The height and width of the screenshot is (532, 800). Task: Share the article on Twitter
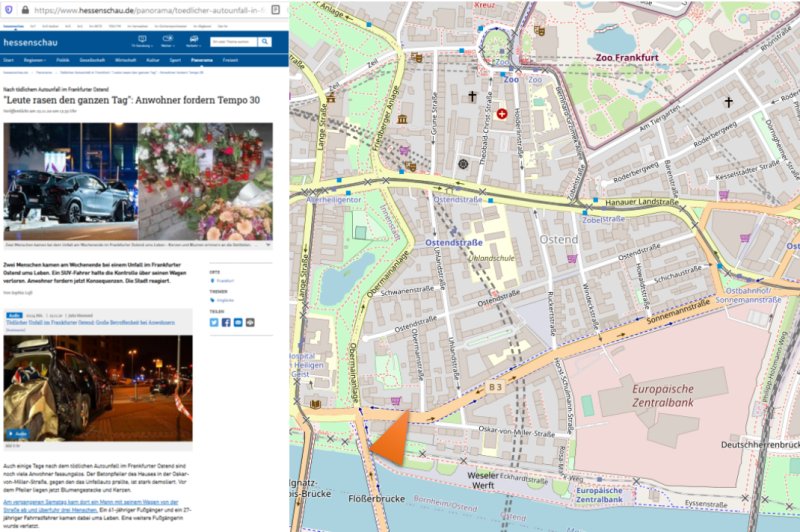[x=213, y=322]
